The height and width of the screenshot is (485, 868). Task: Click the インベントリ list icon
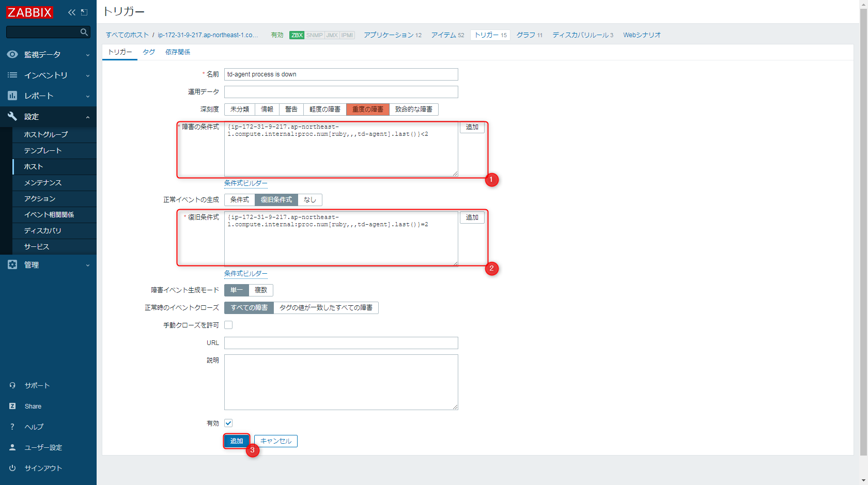point(12,75)
